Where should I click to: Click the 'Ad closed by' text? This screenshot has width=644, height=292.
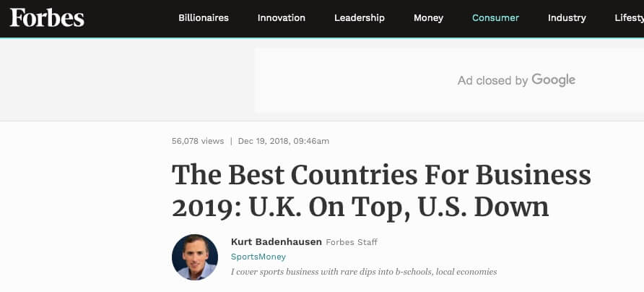pos(492,81)
